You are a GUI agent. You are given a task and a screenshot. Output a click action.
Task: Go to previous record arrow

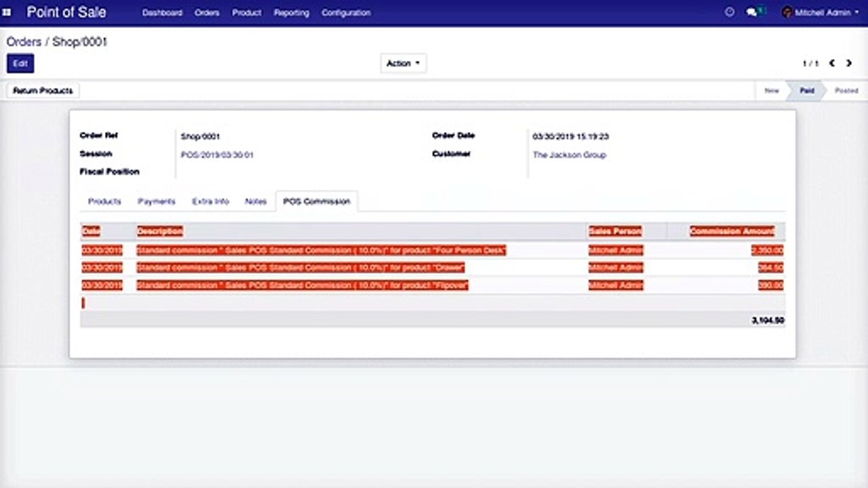(832, 63)
